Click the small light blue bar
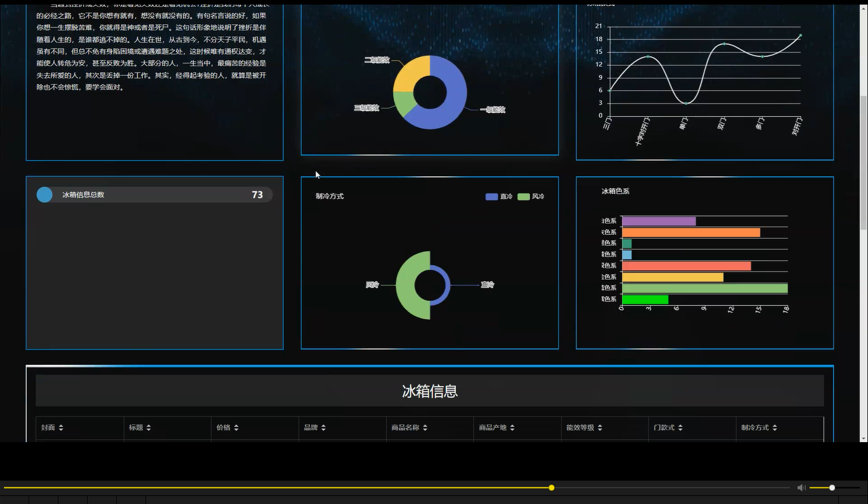868x504 pixels. coord(627,255)
